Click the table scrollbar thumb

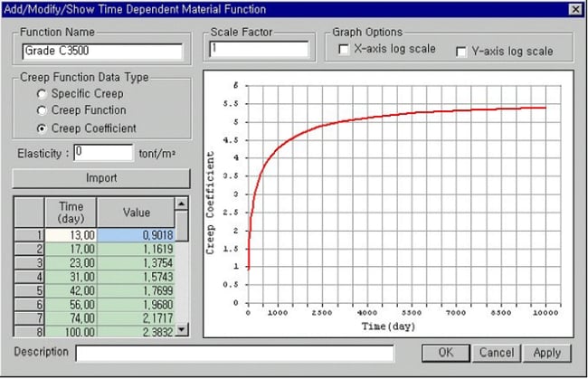click(182, 226)
